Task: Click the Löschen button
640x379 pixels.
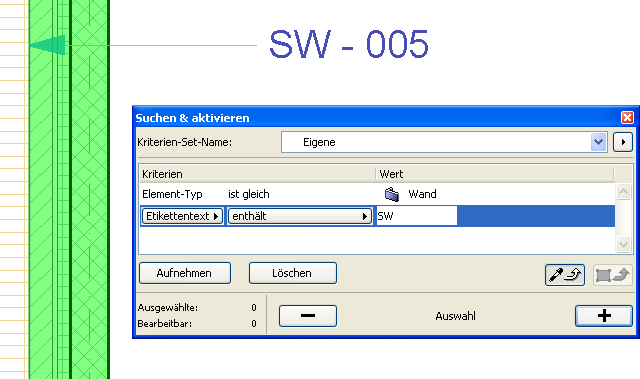Action: 293,273
